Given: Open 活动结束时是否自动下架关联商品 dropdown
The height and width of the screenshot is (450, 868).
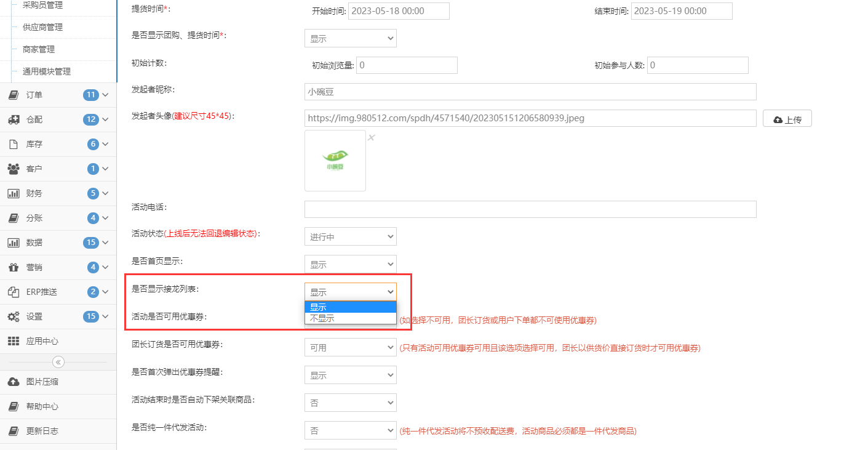Looking at the screenshot, I should coord(351,403).
